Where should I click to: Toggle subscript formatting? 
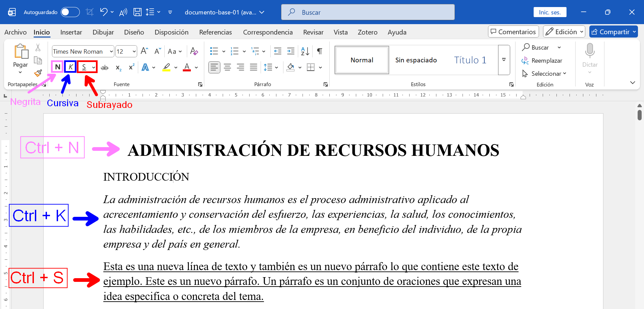(118, 67)
